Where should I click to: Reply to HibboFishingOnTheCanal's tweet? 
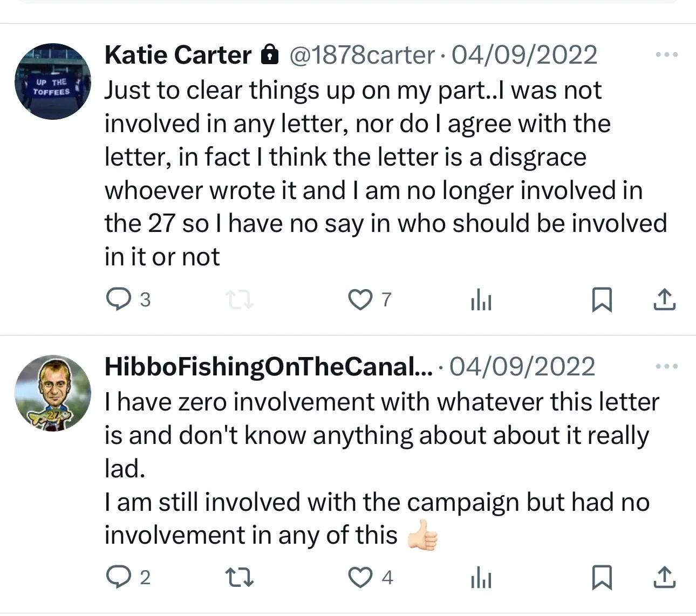point(118,578)
